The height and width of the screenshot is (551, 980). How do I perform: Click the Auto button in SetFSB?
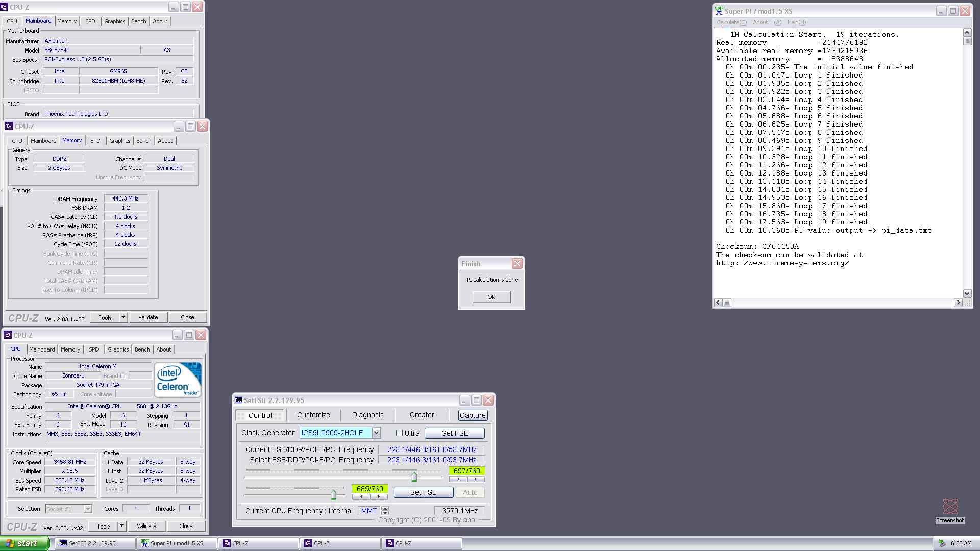tap(470, 492)
